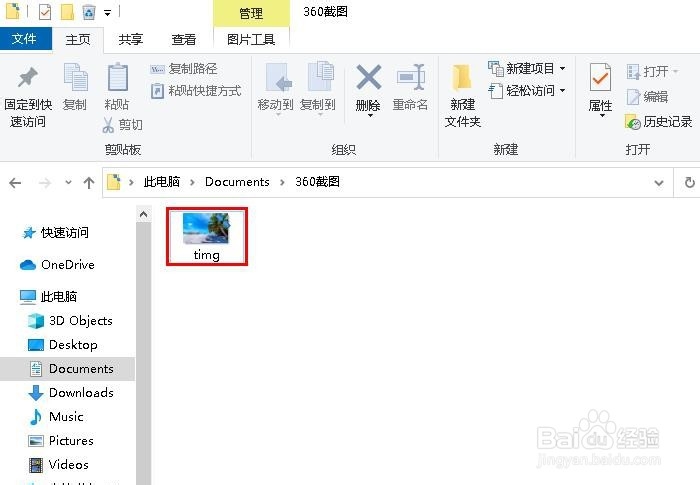700x485 pixels.
Task: Click the recycle bin quick-access toolbar icon
Action: click(x=89, y=13)
